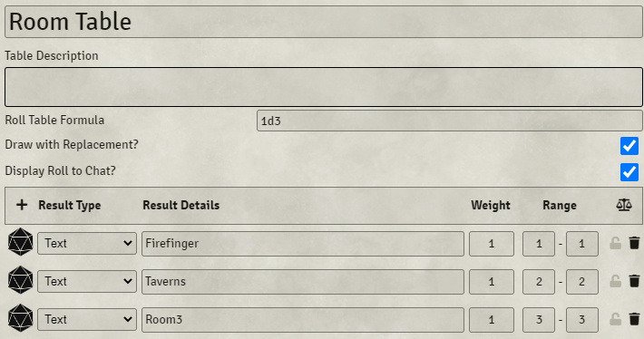Click the Table Description text area
644x339 pixels.
(x=324, y=87)
